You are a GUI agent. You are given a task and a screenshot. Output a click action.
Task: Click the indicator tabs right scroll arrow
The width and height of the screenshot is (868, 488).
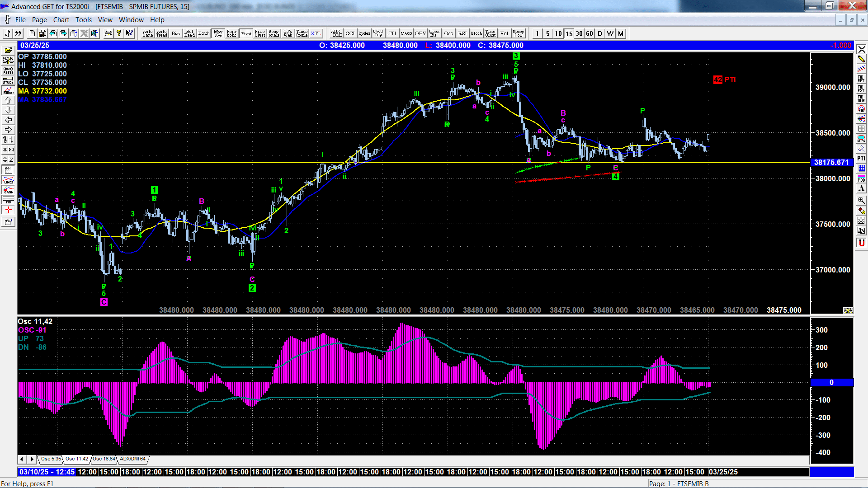[x=32, y=460]
